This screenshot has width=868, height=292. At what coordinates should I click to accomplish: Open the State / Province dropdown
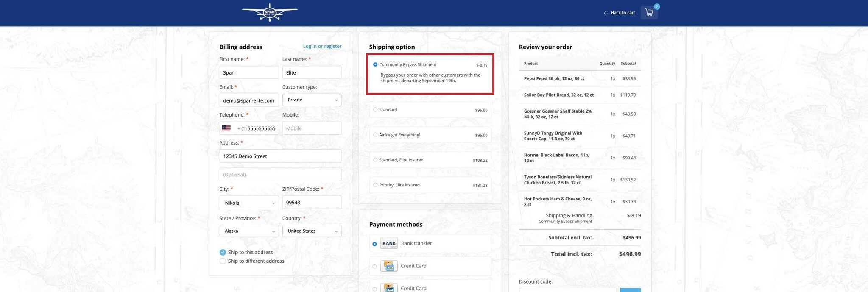249,231
